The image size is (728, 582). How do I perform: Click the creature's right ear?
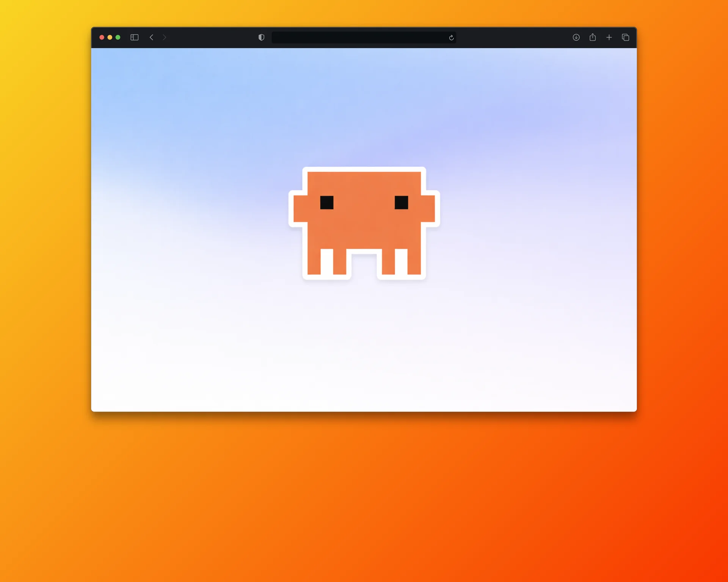coord(428,208)
